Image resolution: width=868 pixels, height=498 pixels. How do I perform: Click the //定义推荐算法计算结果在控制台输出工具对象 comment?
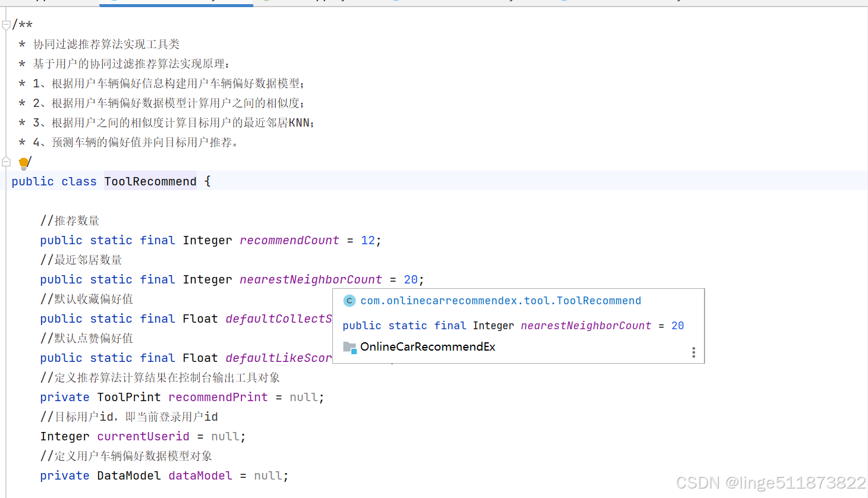[x=160, y=377]
